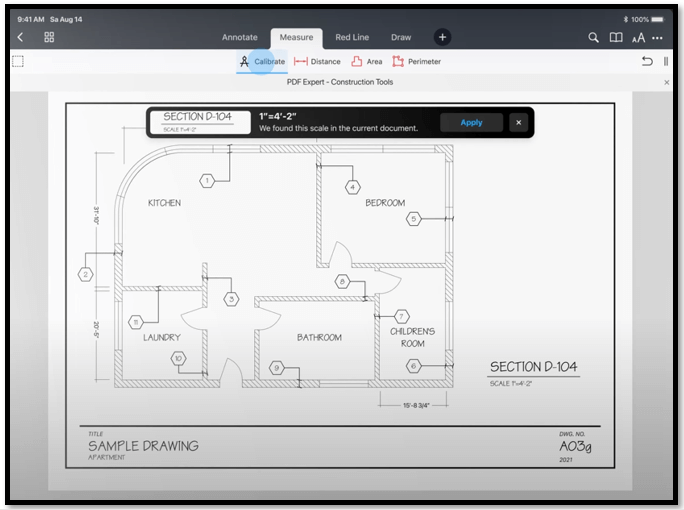The image size is (684, 510).
Task: Click hexagon callout marker 2
Action: pyautogui.click(x=86, y=274)
